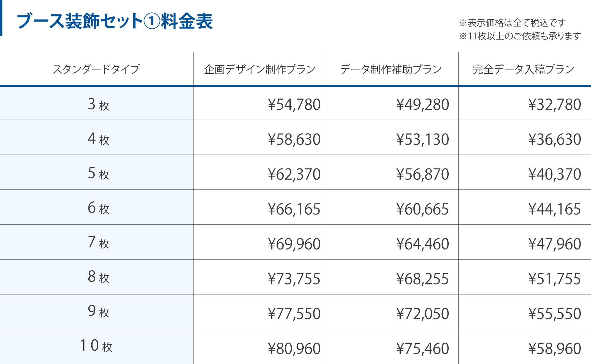Select the ¥75,460 price cell

click(x=422, y=349)
